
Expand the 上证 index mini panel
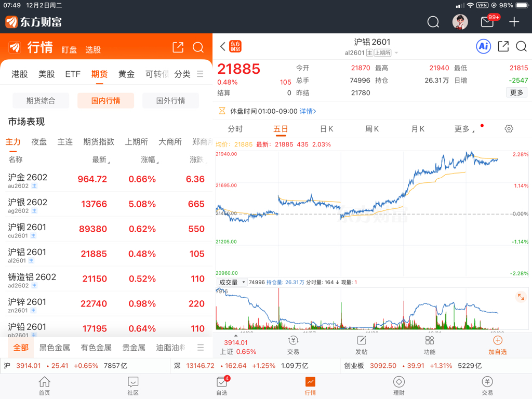236,345
